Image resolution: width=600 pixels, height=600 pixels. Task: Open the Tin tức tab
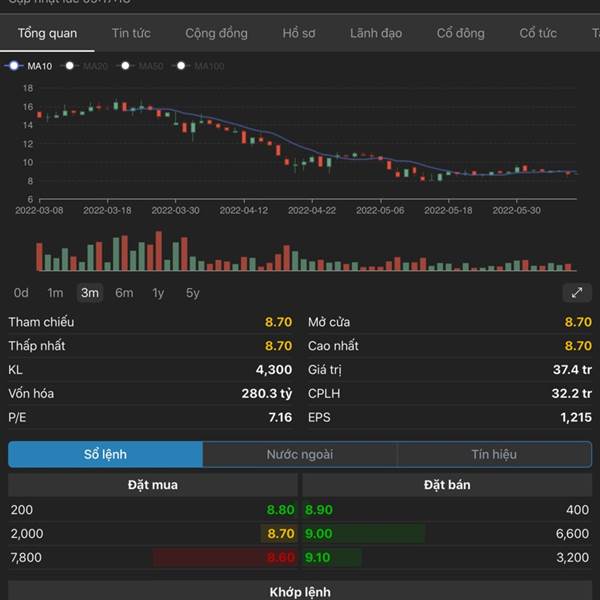pos(131,33)
